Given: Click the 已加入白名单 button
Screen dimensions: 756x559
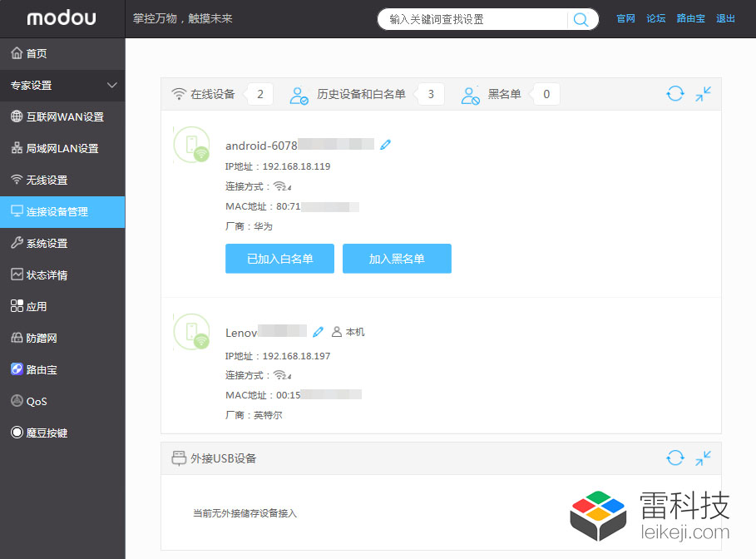Looking at the screenshot, I should click(279, 259).
